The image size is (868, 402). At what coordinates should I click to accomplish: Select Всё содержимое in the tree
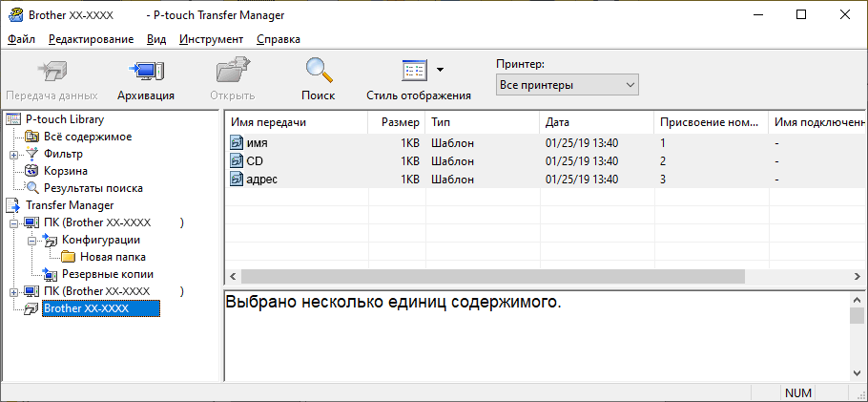click(88, 137)
